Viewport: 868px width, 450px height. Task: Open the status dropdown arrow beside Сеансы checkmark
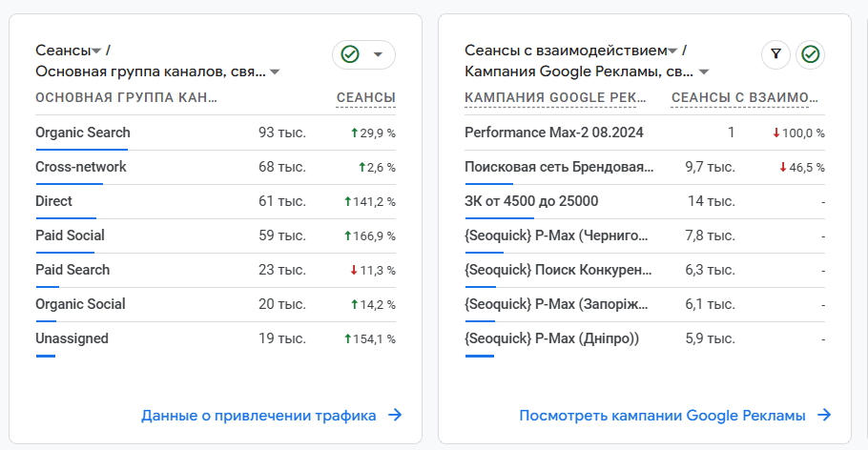click(x=378, y=54)
